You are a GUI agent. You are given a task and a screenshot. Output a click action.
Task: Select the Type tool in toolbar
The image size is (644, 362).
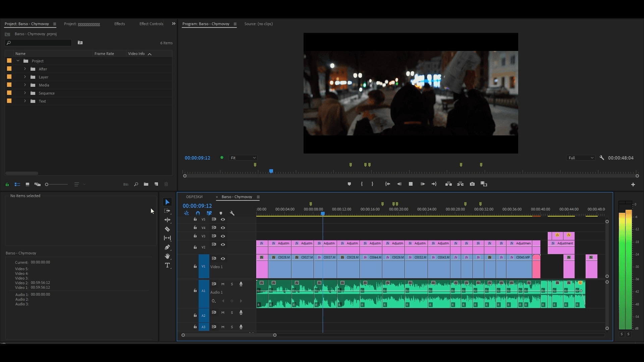coord(167,265)
